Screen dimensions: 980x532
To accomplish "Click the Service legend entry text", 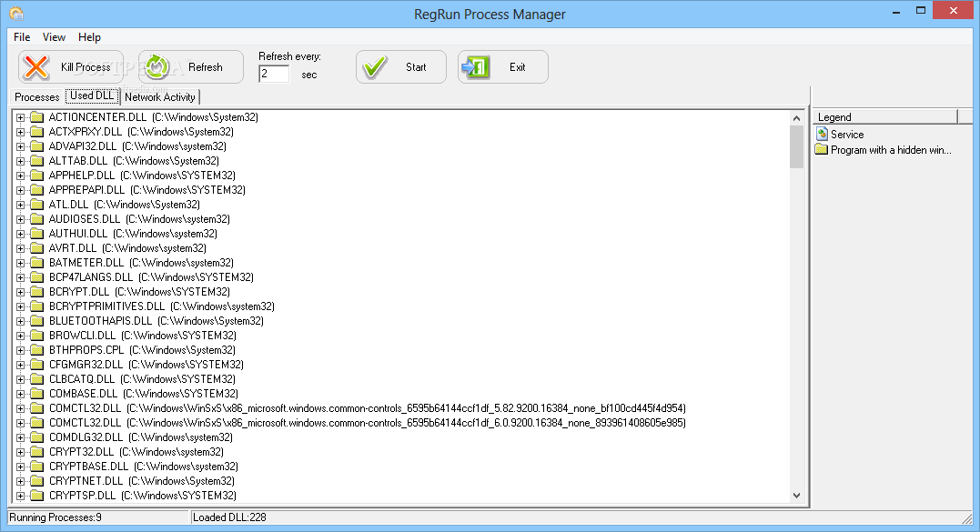I will [847, 135].
